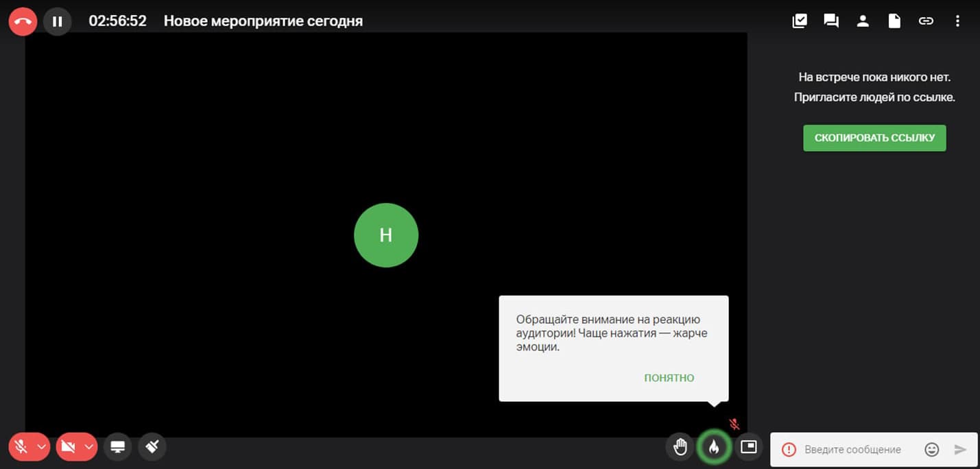
Task: Open the whiteboard drawing tool
Action: click(152, 447)
